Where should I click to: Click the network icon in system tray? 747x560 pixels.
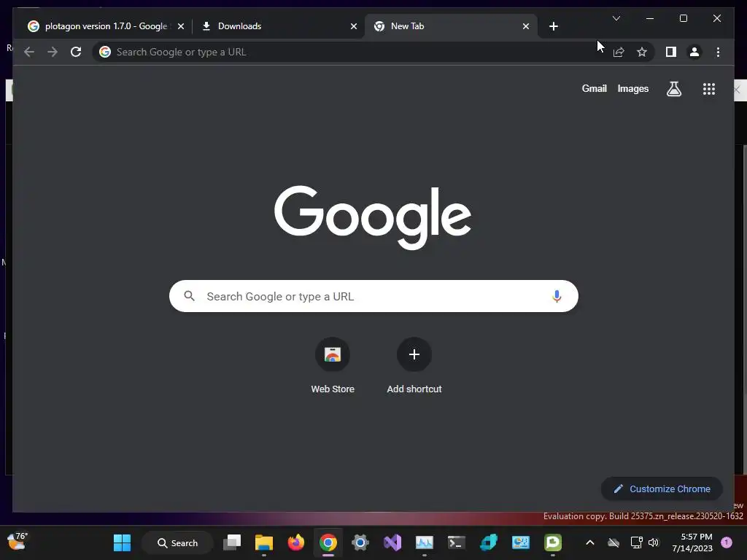[636, 542]
